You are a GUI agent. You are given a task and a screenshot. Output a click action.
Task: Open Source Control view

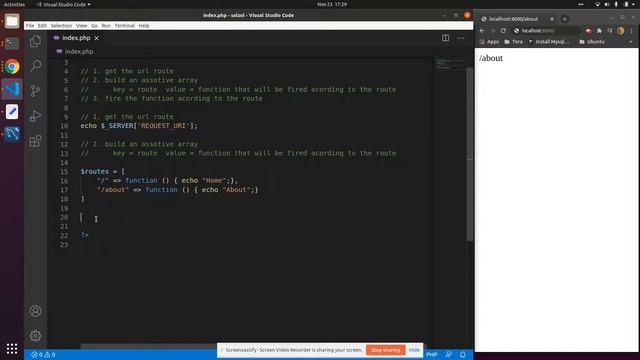[36, 91]
